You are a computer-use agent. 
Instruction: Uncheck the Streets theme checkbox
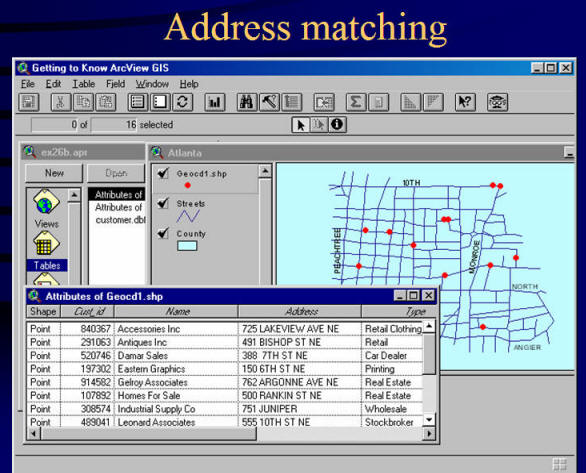(163, 203)
